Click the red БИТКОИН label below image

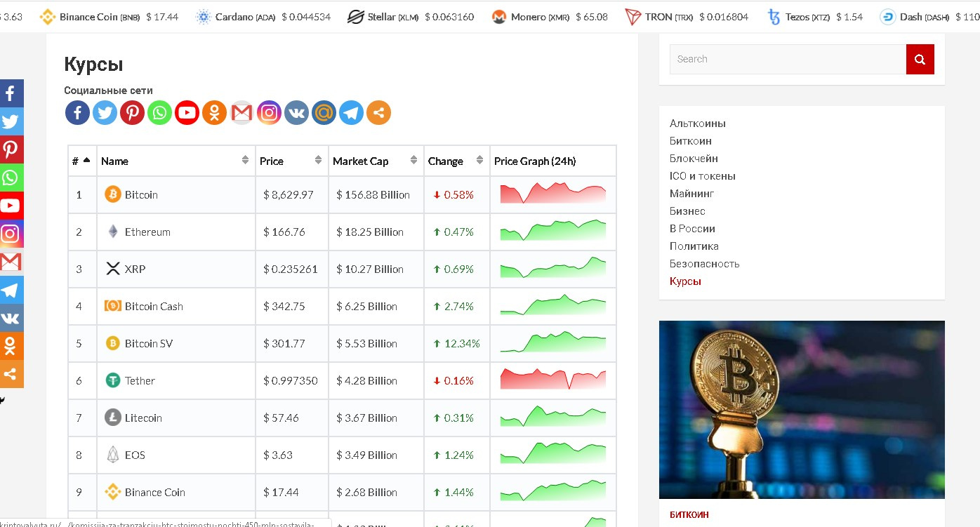pyautogui.click(x=689, y=514)
